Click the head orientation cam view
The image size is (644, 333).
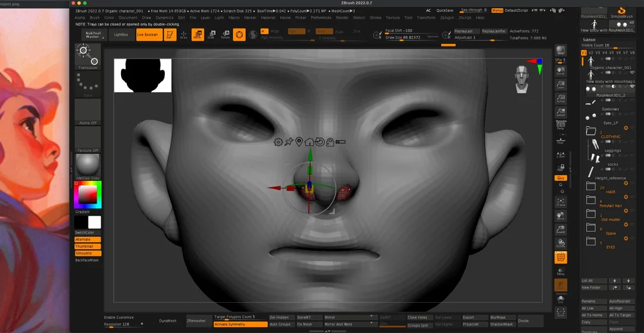522,79
